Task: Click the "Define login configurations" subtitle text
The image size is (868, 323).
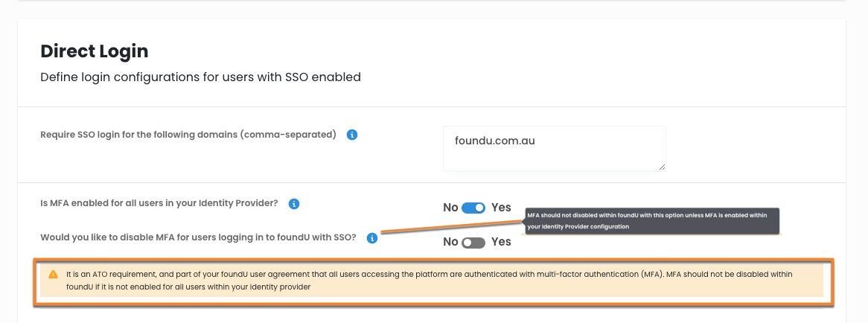Action: [x=200, y=77]
